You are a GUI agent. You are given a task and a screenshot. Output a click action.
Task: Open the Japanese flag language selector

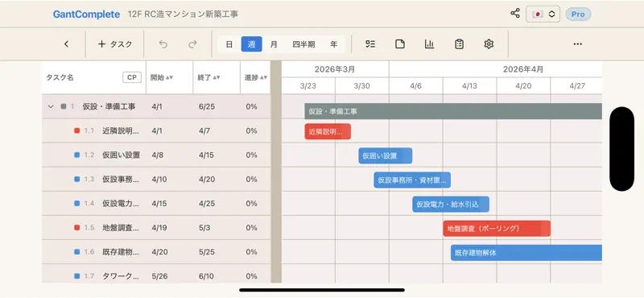click(543, 14)
